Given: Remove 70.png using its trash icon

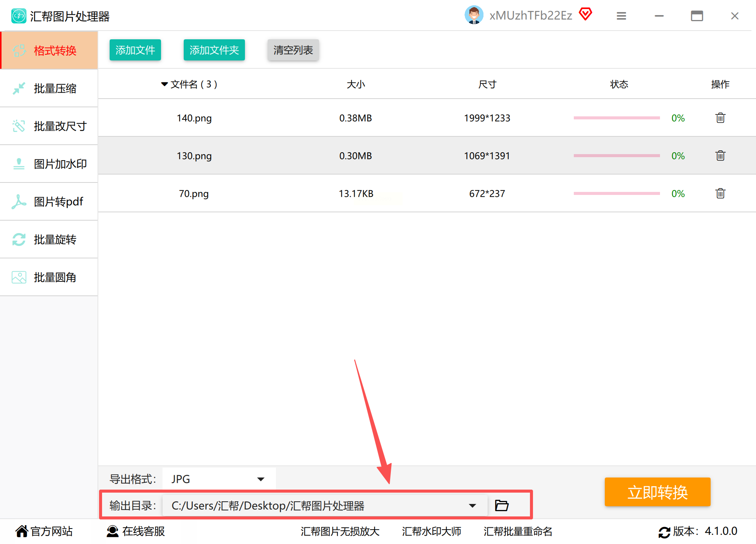Looking at the screenshot, I should [x=720, y=193].
